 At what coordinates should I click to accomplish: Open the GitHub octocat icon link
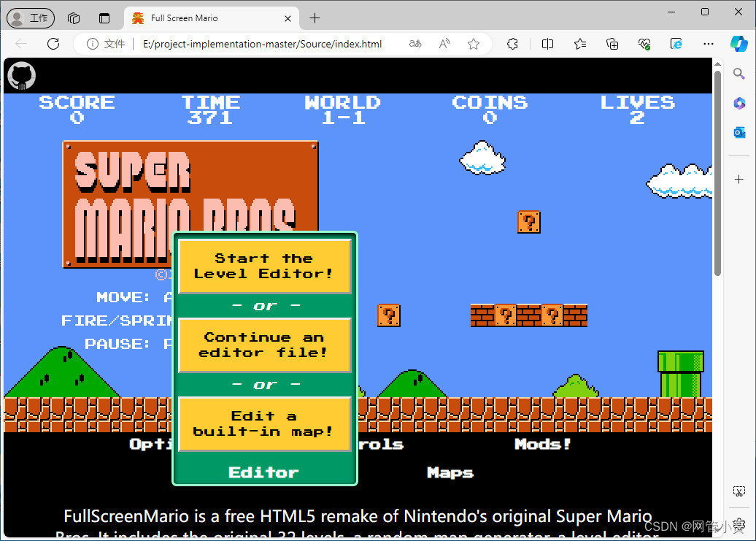(x=22, y=76)
